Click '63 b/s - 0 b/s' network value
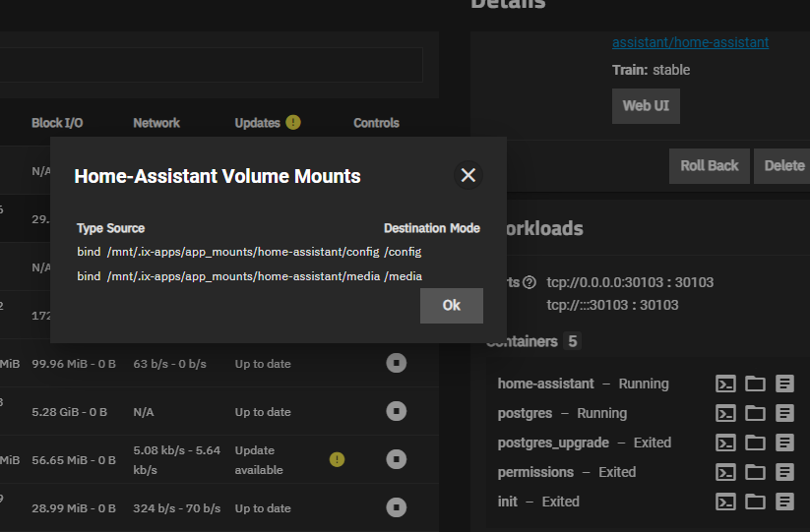This screenshot has height=532, width=810. coord(169,364)
